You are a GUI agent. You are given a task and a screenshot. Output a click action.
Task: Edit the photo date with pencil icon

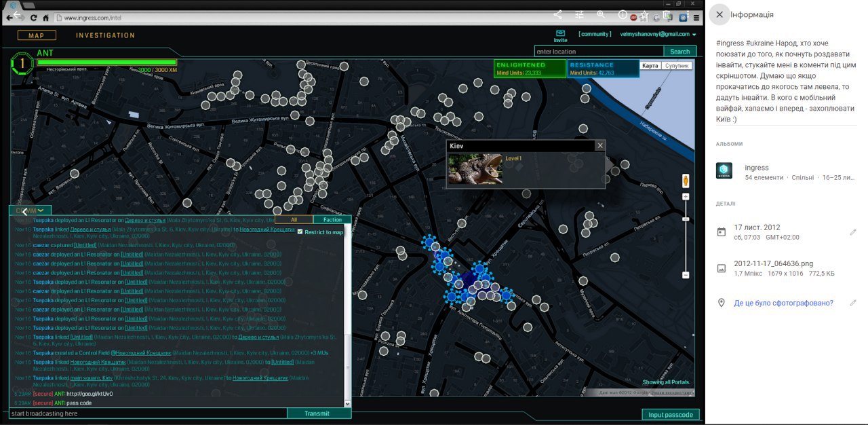pos(853,232)
